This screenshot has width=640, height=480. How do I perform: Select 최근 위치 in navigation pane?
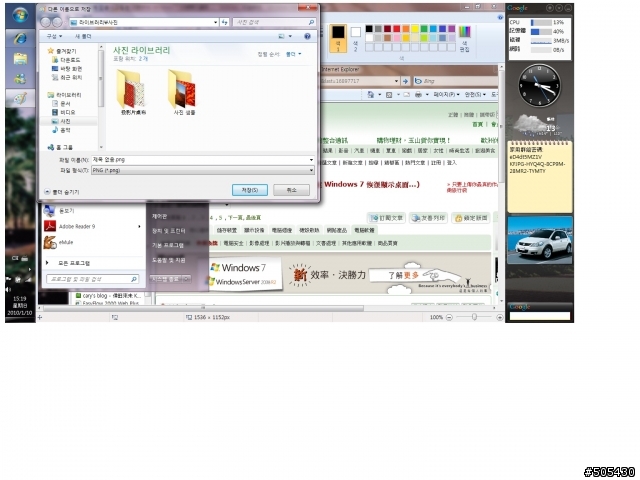pyautogui.click(x=67, y=77)
